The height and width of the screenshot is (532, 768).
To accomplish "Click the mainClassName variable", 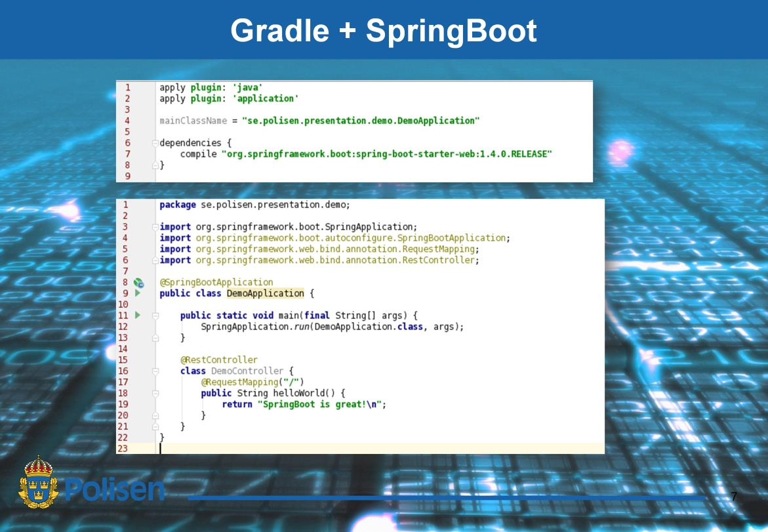I will [193, 121].
